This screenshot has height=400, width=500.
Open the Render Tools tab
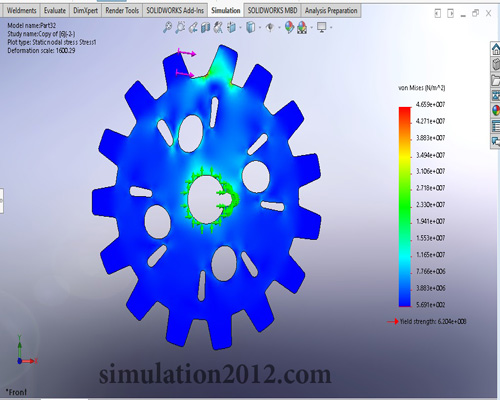(x=122, y=11)
